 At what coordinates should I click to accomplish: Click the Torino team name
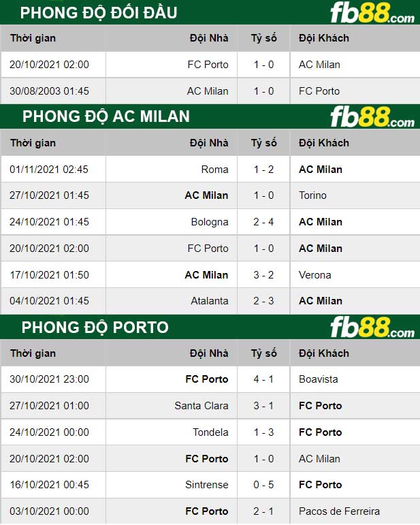(312, 195)
